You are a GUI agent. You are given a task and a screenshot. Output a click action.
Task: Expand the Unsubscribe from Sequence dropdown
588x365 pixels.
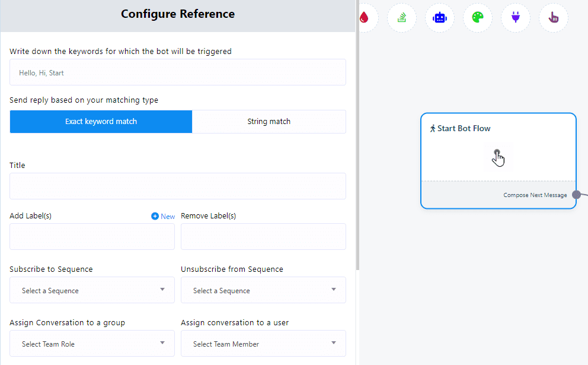[263, 290]
